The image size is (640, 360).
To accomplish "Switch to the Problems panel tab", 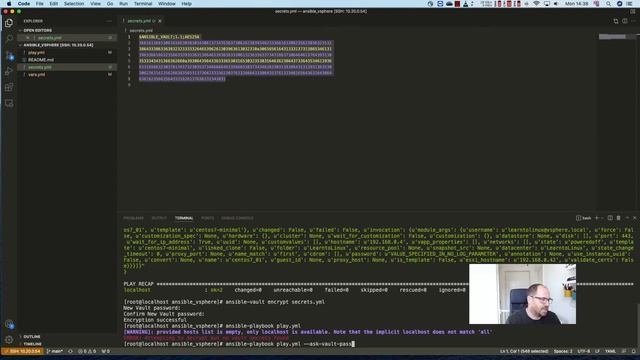I will pos(133,218).
